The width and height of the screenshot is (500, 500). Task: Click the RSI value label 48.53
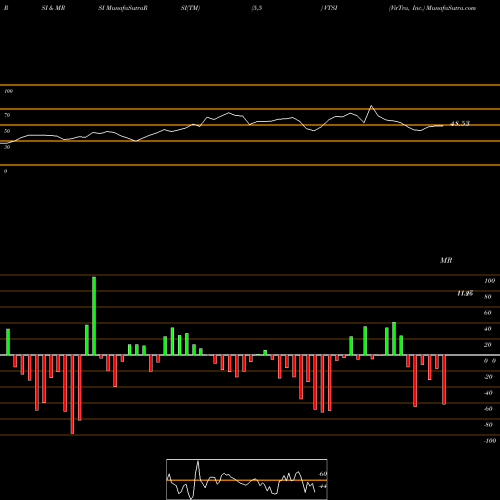click(x=460, y=124)
